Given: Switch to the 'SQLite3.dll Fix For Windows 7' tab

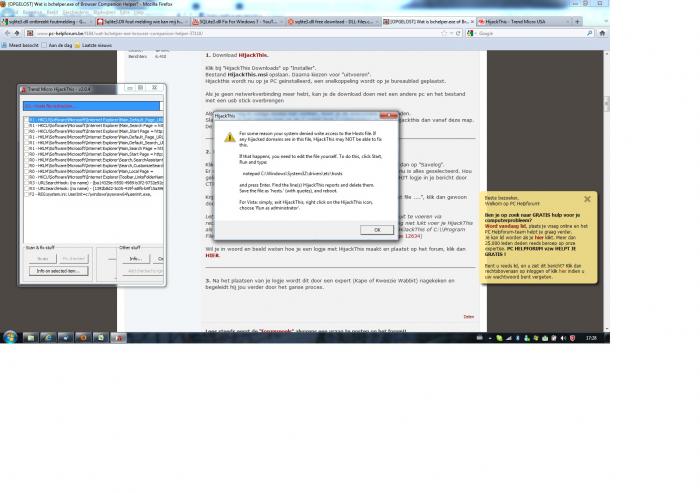Looking at the screenshot, I should point(238,21).
